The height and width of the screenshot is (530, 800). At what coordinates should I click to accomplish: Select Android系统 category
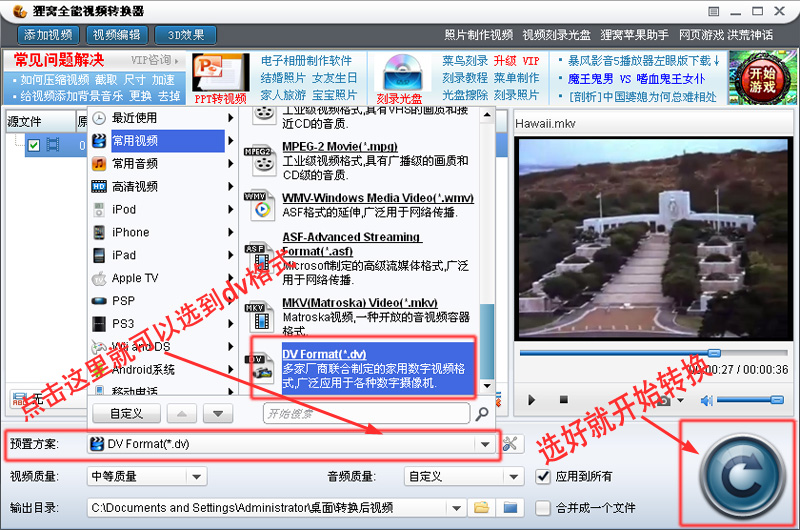[x=162, y=369]
